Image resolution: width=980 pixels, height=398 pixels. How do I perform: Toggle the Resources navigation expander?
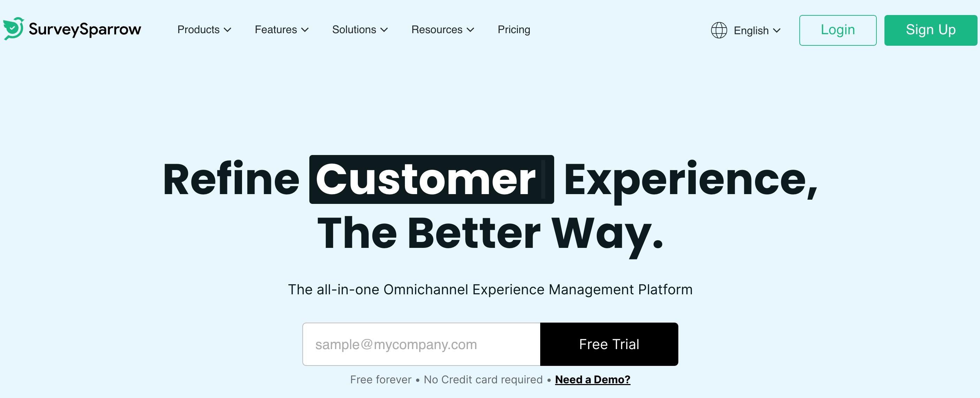pos(442,30)
